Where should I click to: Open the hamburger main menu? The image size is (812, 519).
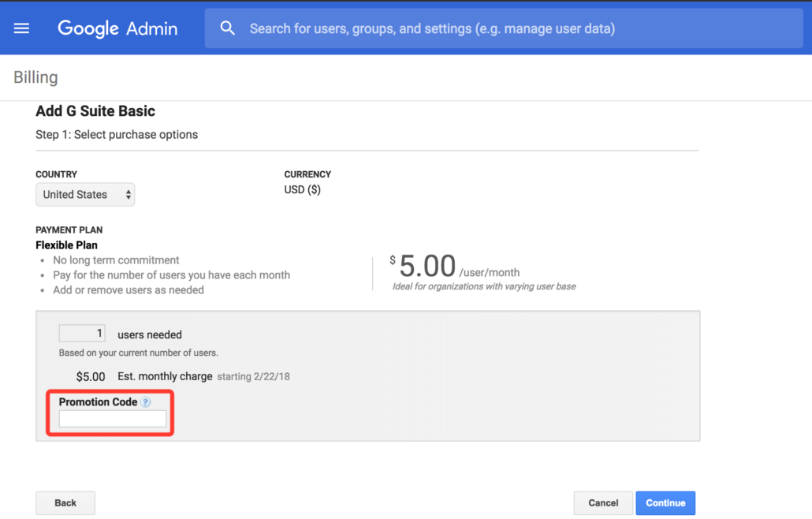21,28
